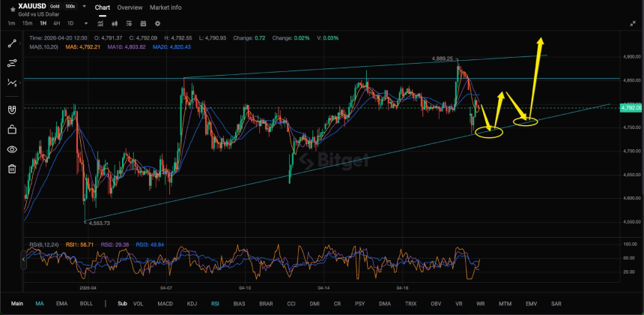Open more timeframes dropdown
This screenshot has width=644, height=315.
click(86, 23)
